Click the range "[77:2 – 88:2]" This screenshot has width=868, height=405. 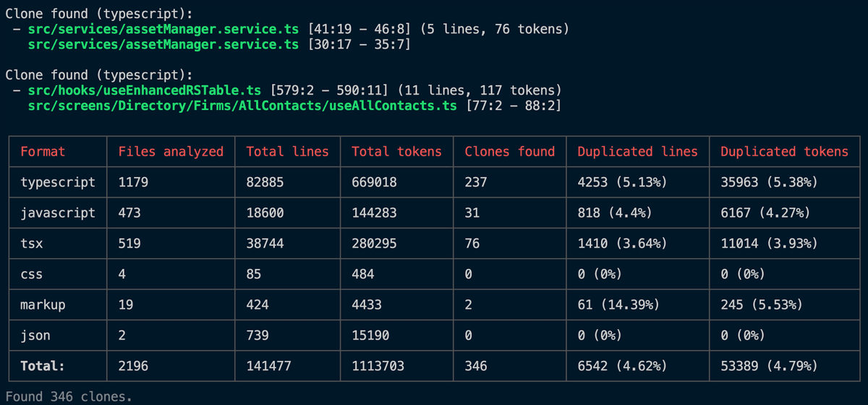click(x=513, y=106)
